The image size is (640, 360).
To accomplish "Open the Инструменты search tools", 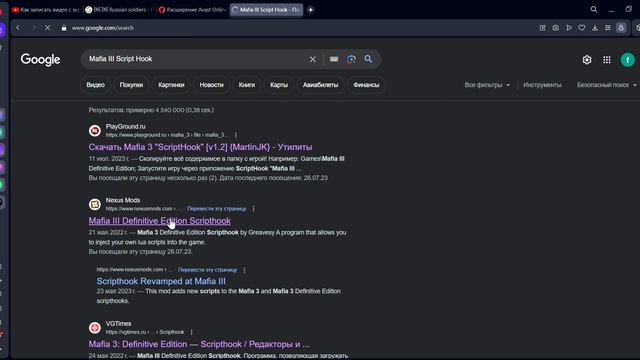I will (x=542, y=85).
